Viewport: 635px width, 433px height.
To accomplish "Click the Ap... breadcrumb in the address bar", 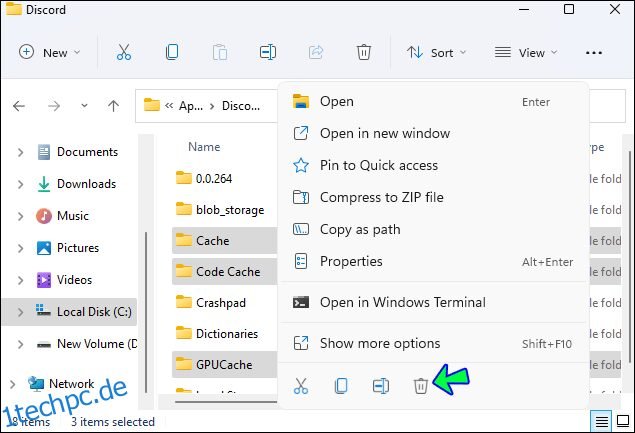I will 191,106.
